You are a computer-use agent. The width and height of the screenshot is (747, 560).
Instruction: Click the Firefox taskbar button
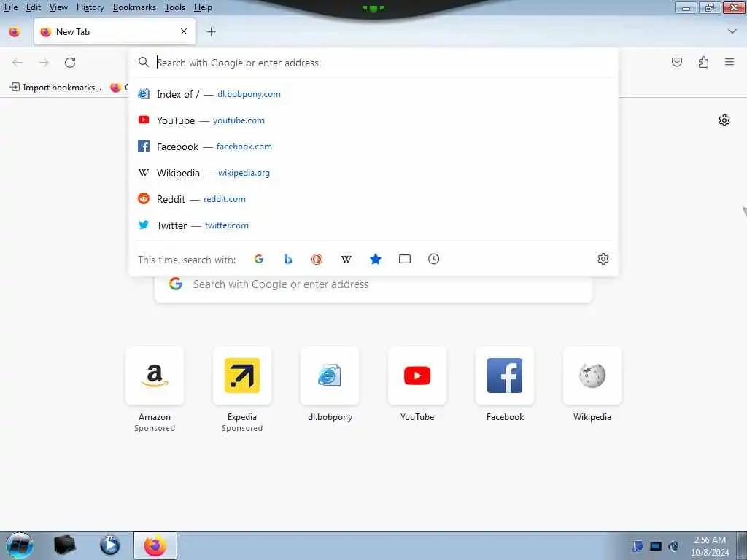[x=155, y=545]
